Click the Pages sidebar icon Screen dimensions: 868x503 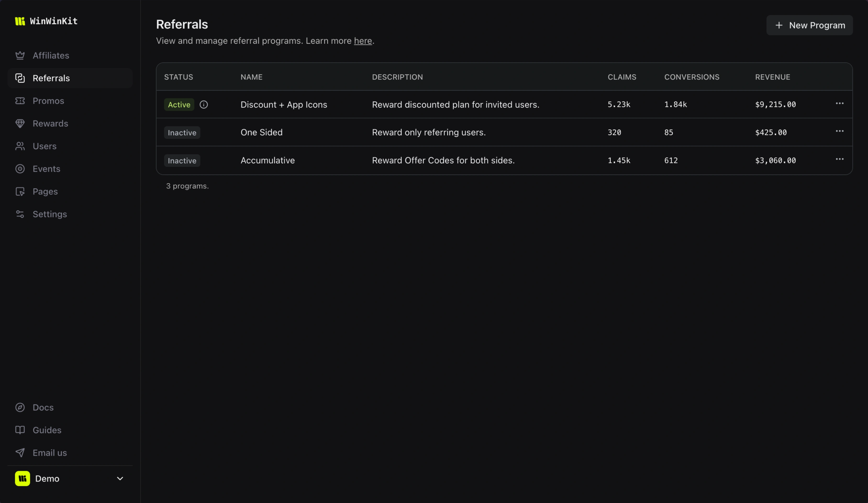point(20,191)
